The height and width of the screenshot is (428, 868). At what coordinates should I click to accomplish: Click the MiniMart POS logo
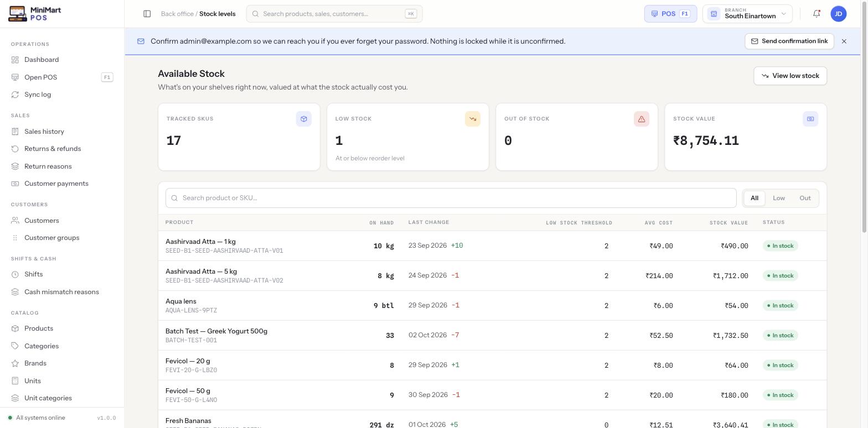(x=35, y=14)
